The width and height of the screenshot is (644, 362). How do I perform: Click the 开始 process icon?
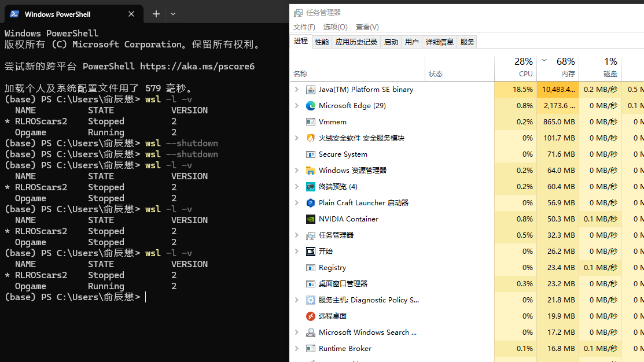point(311,252)
